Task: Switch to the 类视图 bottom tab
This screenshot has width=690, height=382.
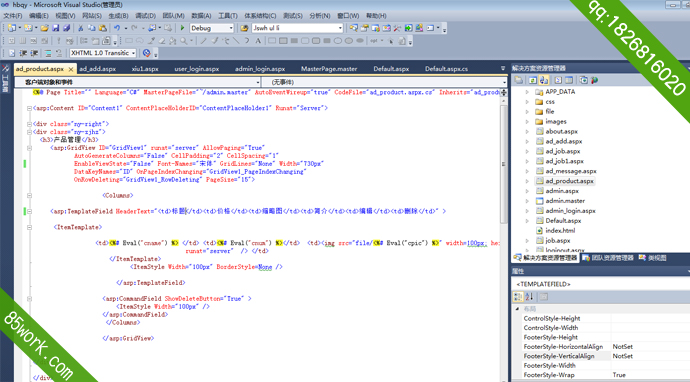Action: click(x=653, y=258)
